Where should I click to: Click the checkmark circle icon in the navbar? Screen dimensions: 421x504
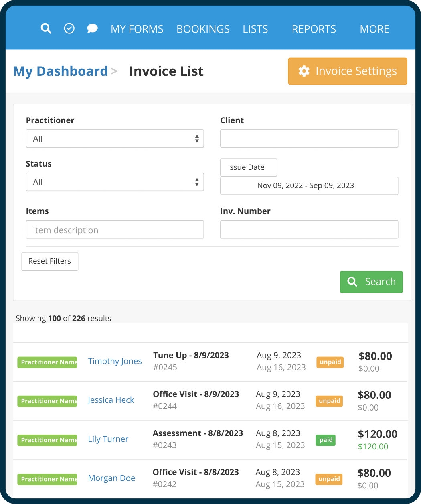tap(69, 28)
